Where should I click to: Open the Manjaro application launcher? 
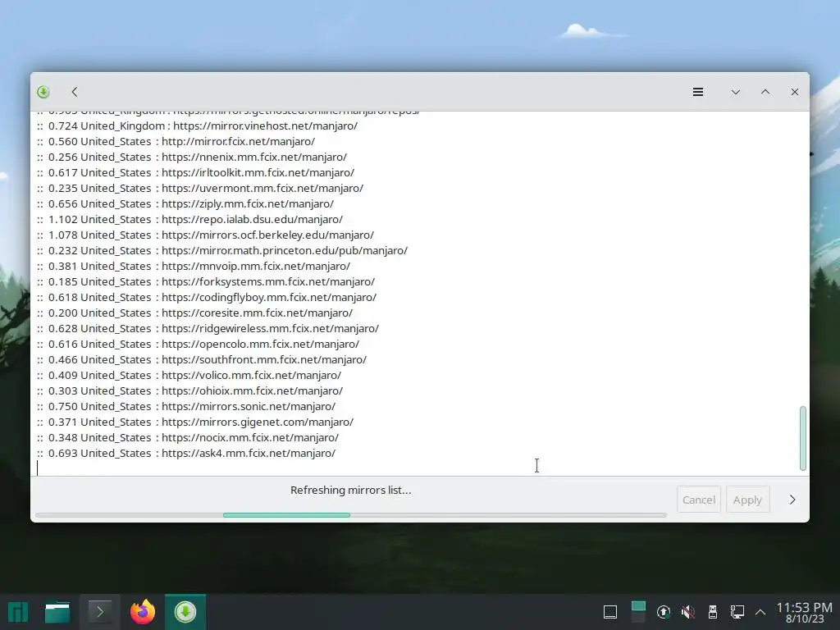click(18, 612)
